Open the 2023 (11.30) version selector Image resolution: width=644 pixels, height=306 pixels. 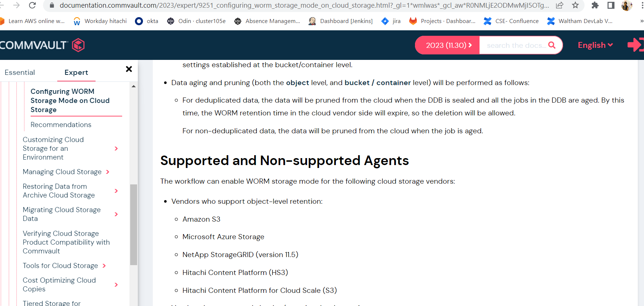[447, 45]
